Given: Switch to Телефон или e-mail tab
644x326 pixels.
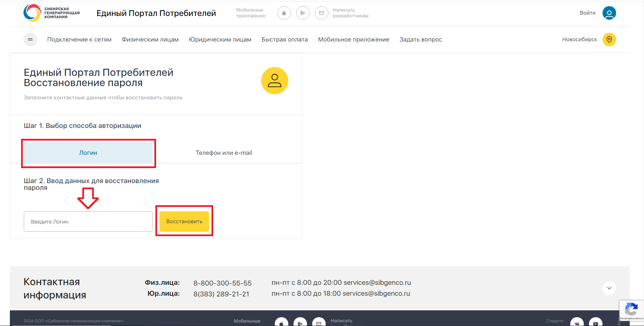Looking at the screenshot, I should point(224,153).
